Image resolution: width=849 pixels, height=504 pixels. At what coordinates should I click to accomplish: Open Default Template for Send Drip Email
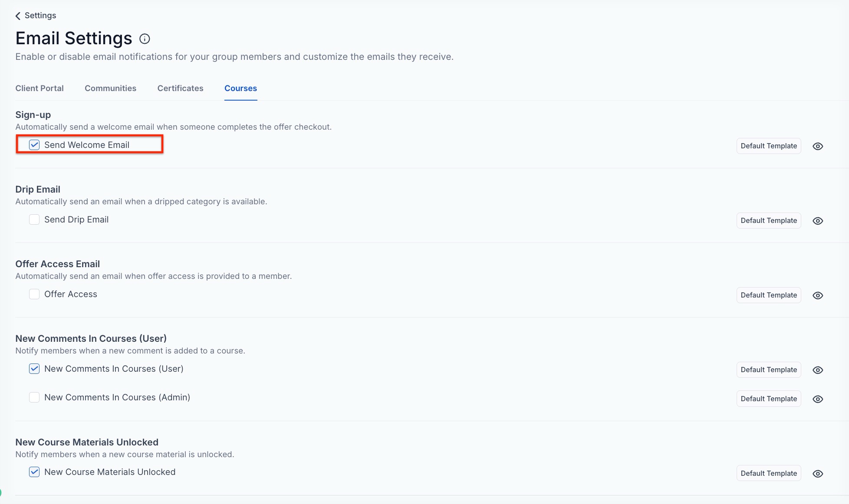[x=768, y=221]
